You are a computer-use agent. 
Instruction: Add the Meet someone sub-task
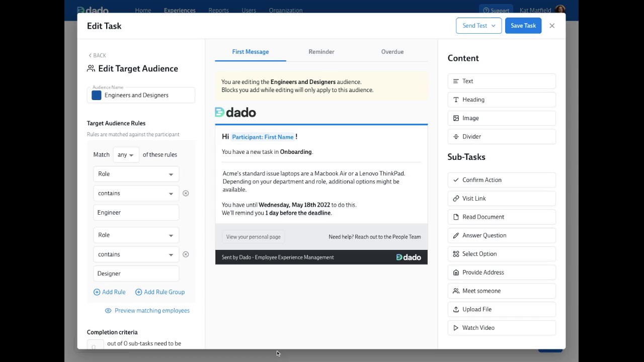501,291
